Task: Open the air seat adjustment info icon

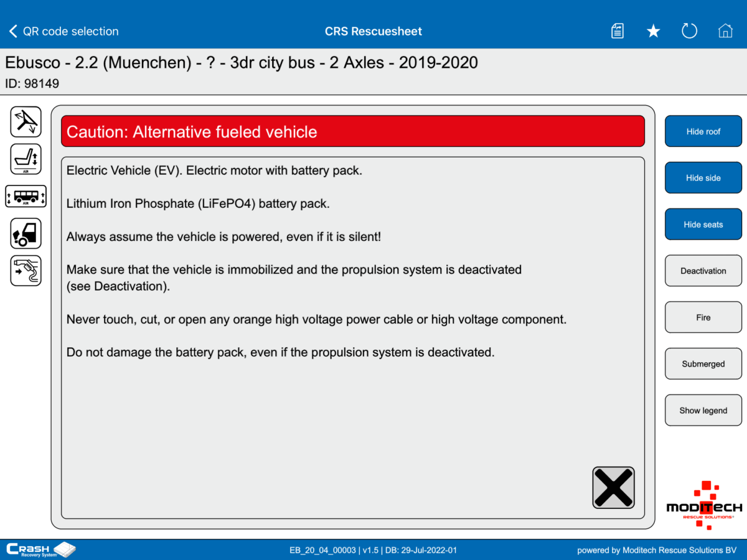Action: [26, 159]
